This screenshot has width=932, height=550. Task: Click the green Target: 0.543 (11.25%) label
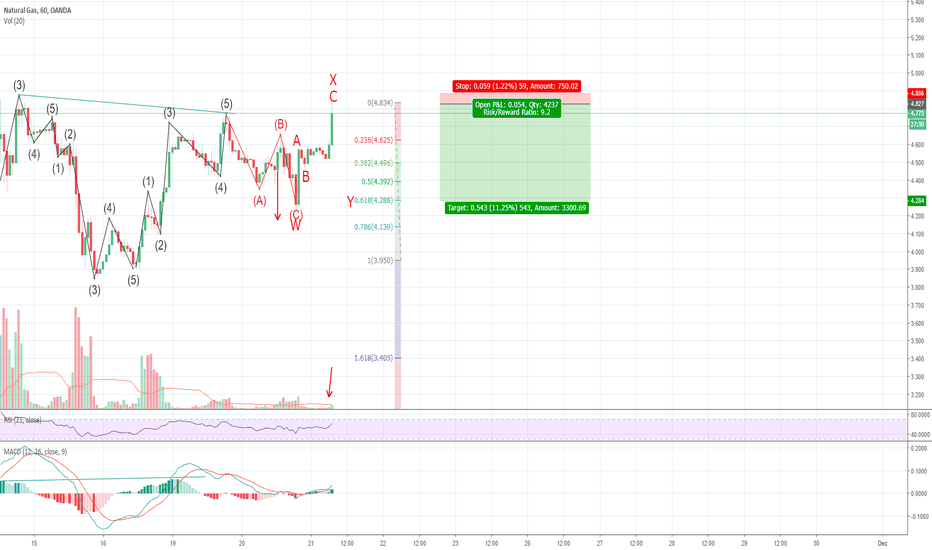[x=517, y=208]
